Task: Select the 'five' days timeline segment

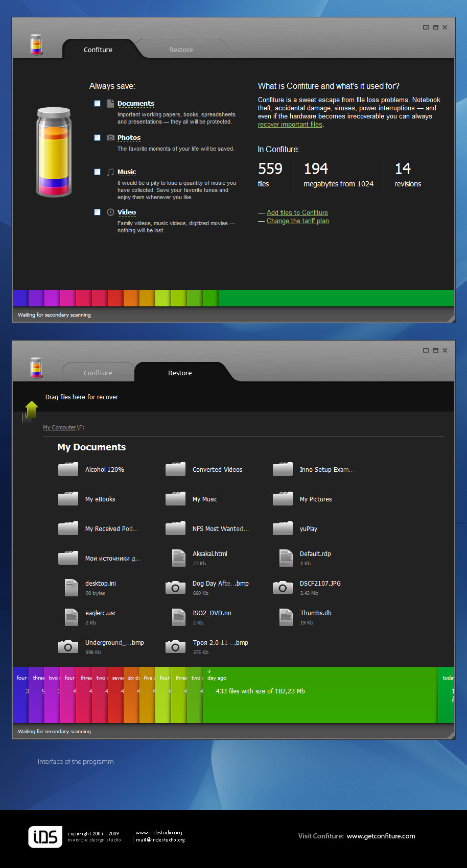Action: [x=147, y=695]
